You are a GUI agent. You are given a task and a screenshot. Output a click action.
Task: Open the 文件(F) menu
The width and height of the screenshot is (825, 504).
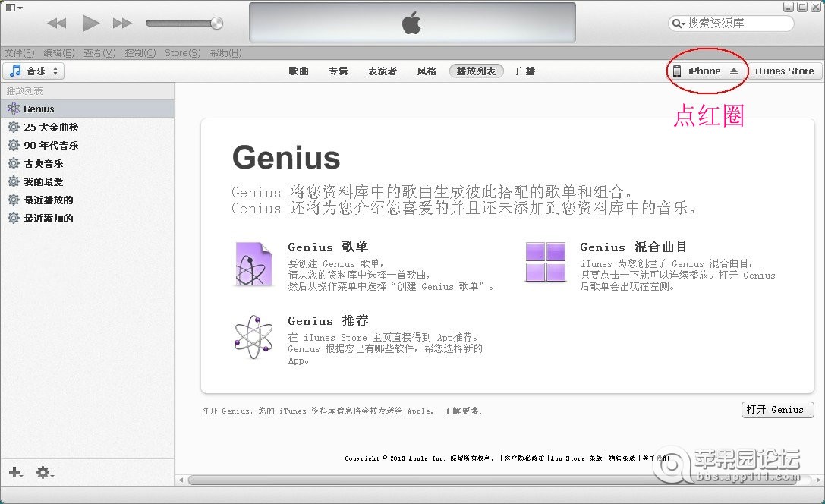tap(19, 53)
